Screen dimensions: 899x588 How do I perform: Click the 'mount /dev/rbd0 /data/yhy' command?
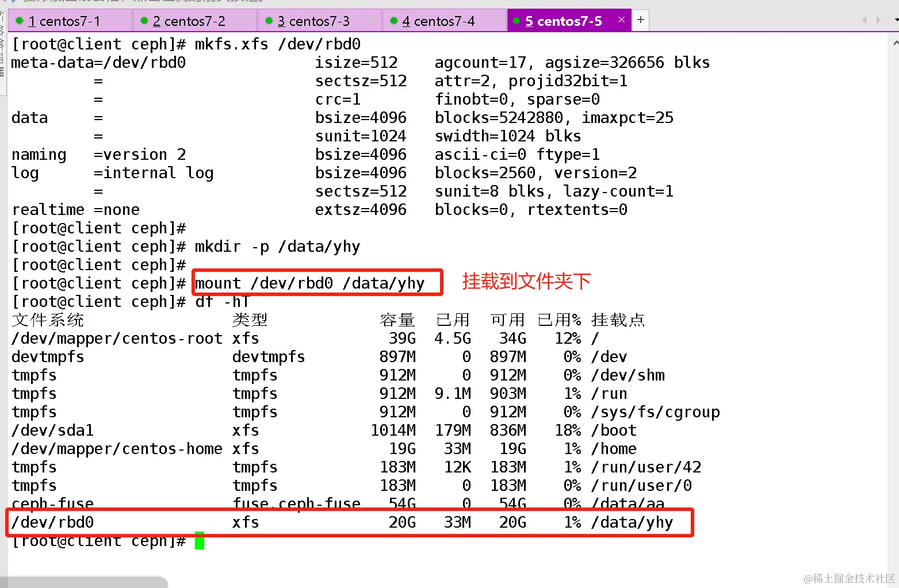310,283
